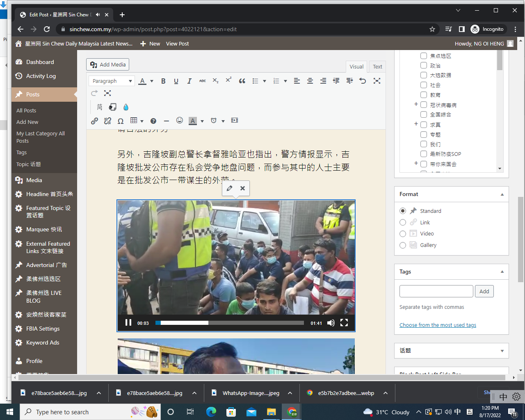
Task: Mute the video using speaker icon
Action: click(x=331, y=323)
